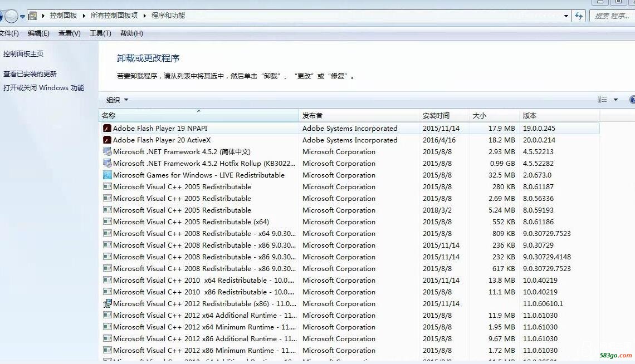Expand the view options dropdown arrow
This screenshot has width=635, height=364.
click(616, 100)
